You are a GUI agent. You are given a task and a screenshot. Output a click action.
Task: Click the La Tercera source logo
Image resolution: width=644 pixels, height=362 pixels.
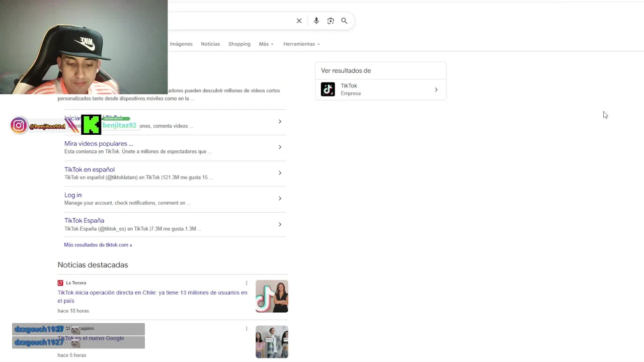60,283
